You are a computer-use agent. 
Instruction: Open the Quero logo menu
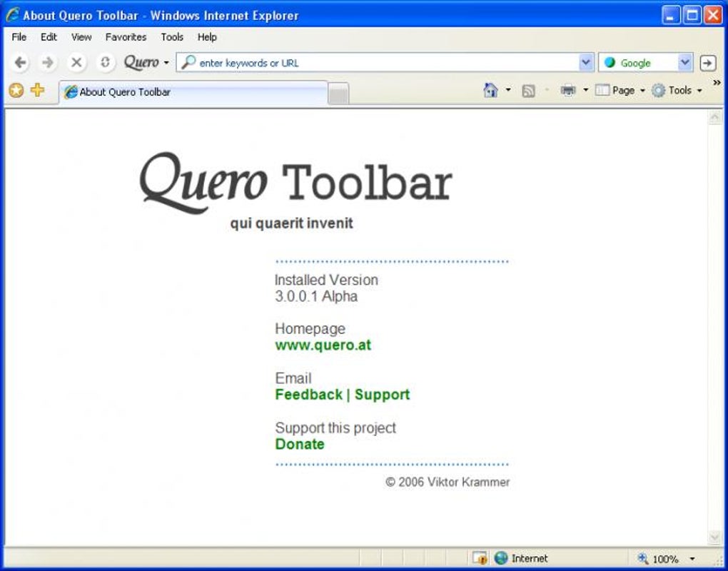coord(146,62)
